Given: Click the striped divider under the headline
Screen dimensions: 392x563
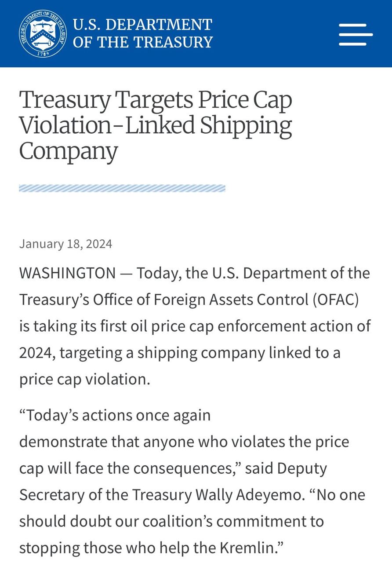Looking at the screenshot, I should pos(122,189).
